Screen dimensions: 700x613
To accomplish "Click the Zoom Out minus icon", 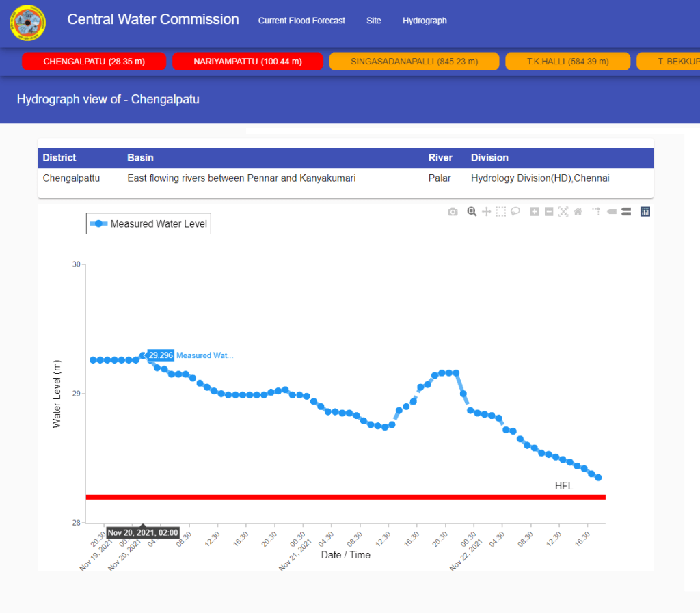I will (549, 212).
